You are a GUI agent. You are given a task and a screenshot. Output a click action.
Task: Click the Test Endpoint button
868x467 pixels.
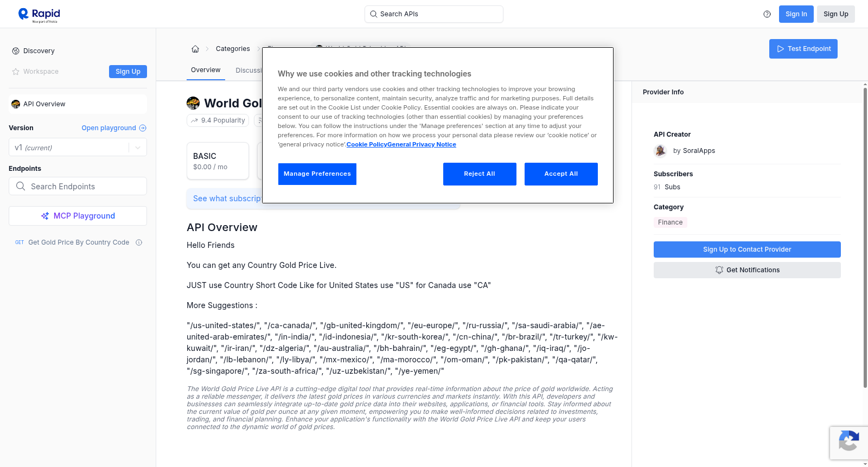803,49
